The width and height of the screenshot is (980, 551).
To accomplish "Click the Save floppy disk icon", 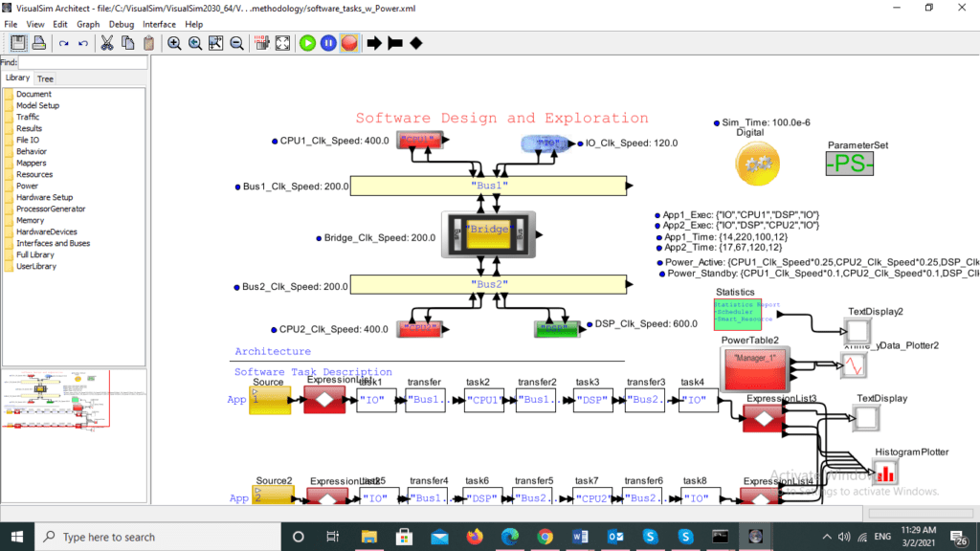I will 19,43.
